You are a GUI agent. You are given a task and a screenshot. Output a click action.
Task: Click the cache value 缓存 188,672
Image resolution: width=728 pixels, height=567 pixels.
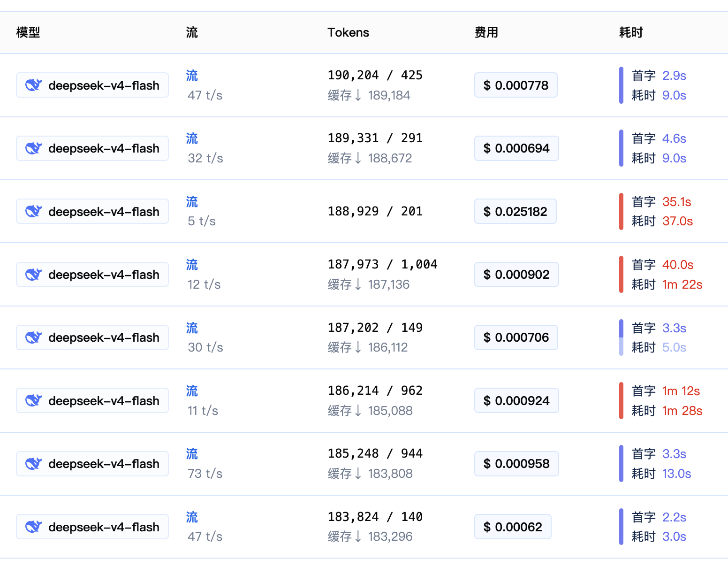pos(370,158)
